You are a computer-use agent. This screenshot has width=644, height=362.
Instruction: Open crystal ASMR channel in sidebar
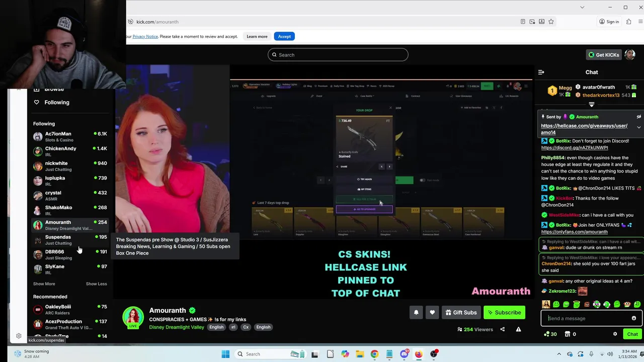(70, 196)
